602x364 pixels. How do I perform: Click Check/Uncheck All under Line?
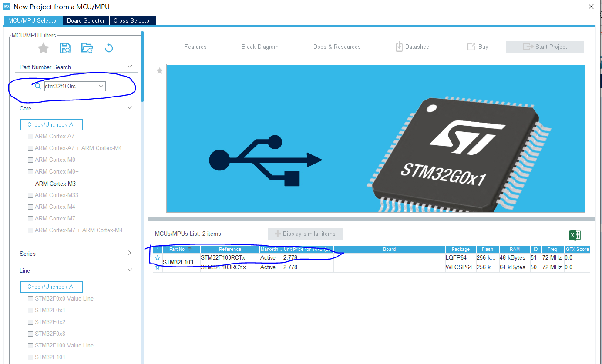tap(51, 287)
